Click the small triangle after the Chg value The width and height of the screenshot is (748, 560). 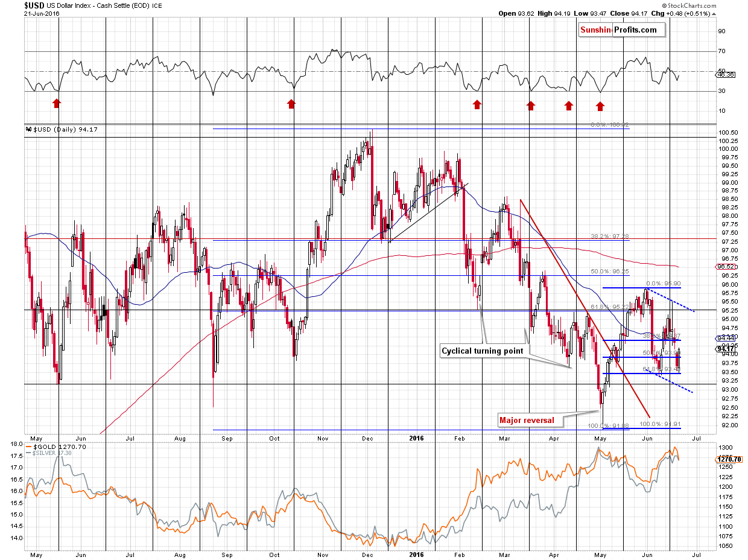(x=713, y=13)
